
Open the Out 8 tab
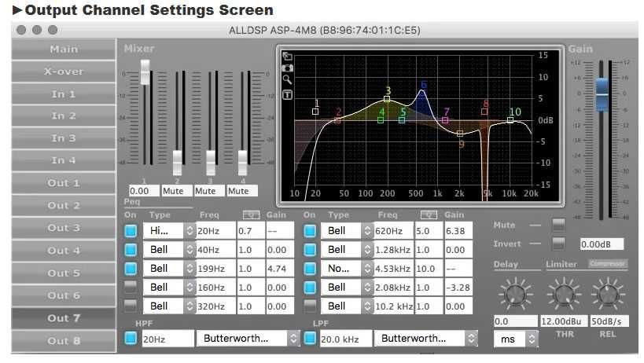(63, 341)
